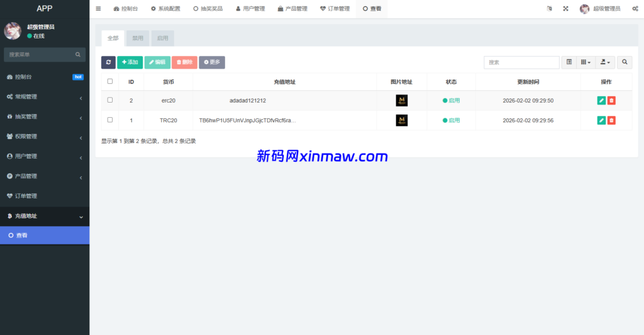Click the blue hot badge beside 控制台
Screen dimensions: 644x335
[x=78, y=77]
